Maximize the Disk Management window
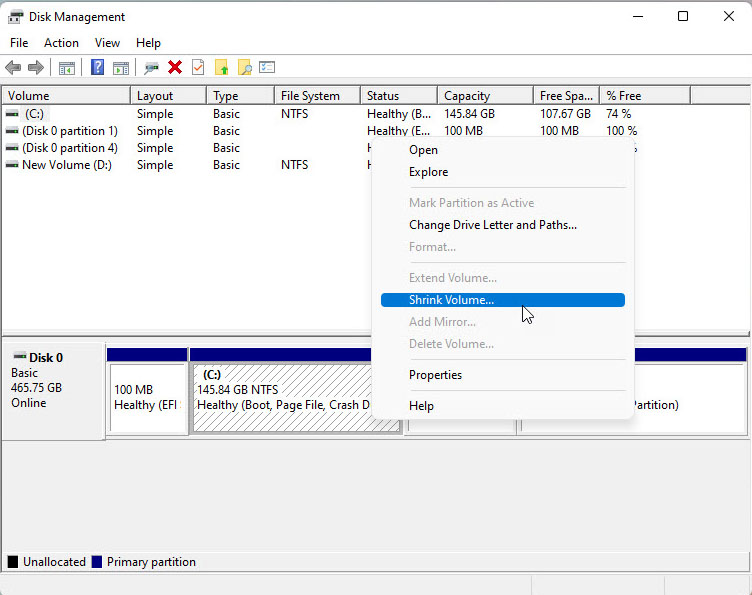752x595 pixels. pos(683,16)
